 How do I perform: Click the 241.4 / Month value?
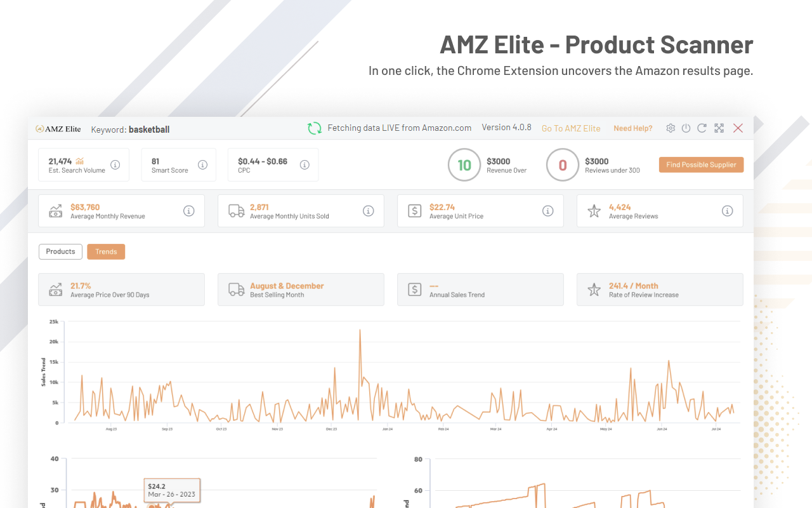(x=634, y=286)
